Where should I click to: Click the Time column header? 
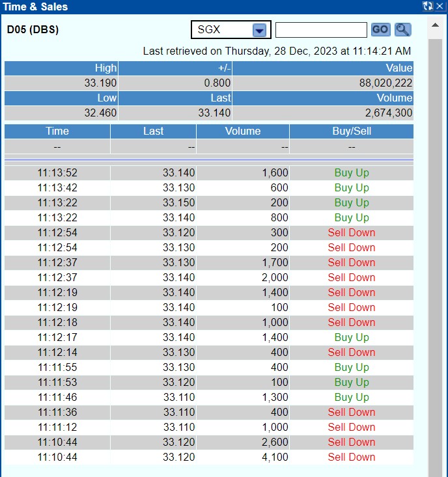(57, 131)
